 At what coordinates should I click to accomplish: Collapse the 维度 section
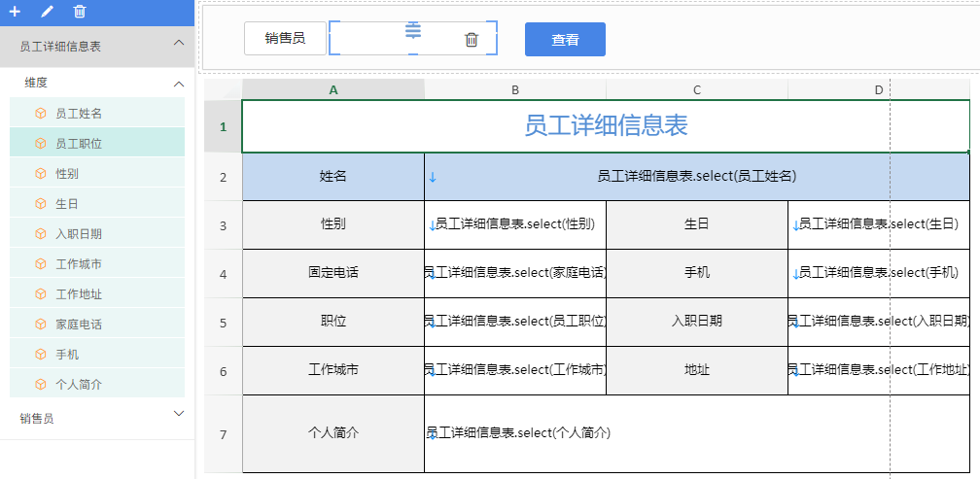pos(179,84)
